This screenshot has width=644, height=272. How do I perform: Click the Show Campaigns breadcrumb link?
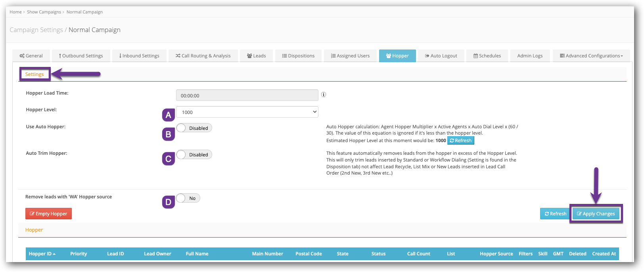pos(44,12)
